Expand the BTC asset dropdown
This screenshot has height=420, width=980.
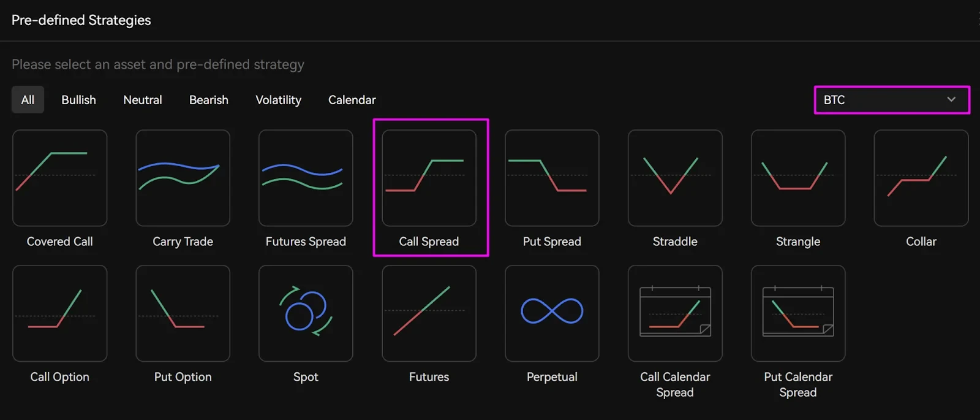point(892,100)
